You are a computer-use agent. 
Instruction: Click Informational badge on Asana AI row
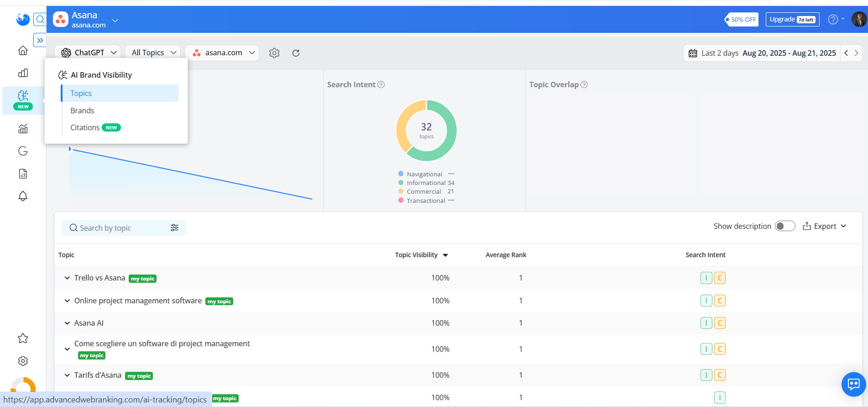(706, 323)
